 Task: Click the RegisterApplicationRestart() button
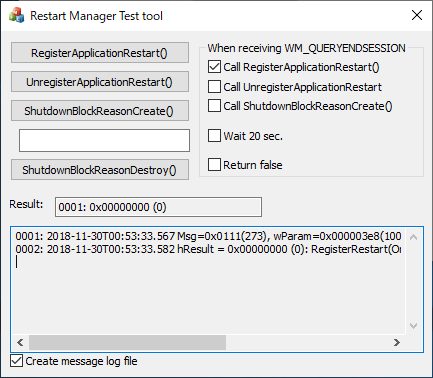click(x=100, y=53)
